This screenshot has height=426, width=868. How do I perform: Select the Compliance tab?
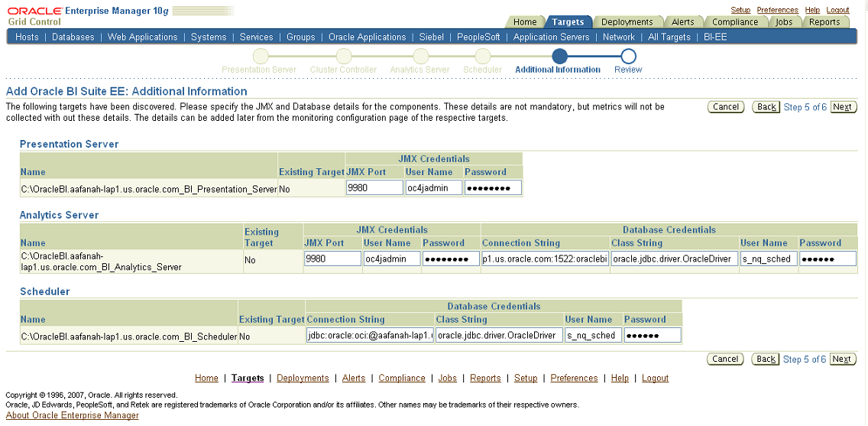[x=735, y=22]
